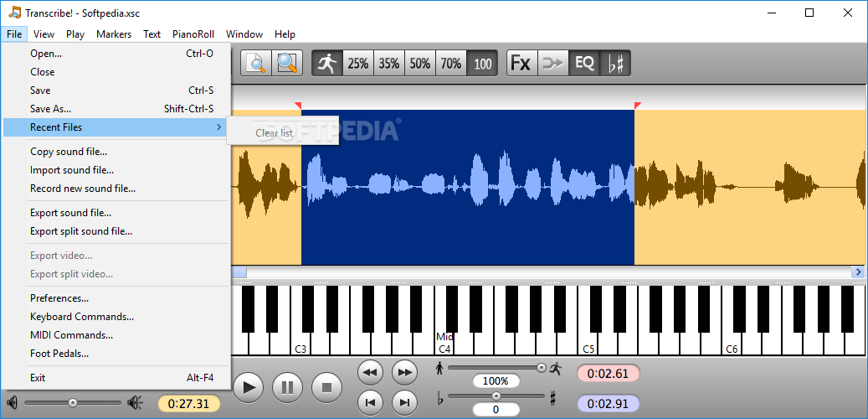Click the pitch slider handle

[496, 396]
